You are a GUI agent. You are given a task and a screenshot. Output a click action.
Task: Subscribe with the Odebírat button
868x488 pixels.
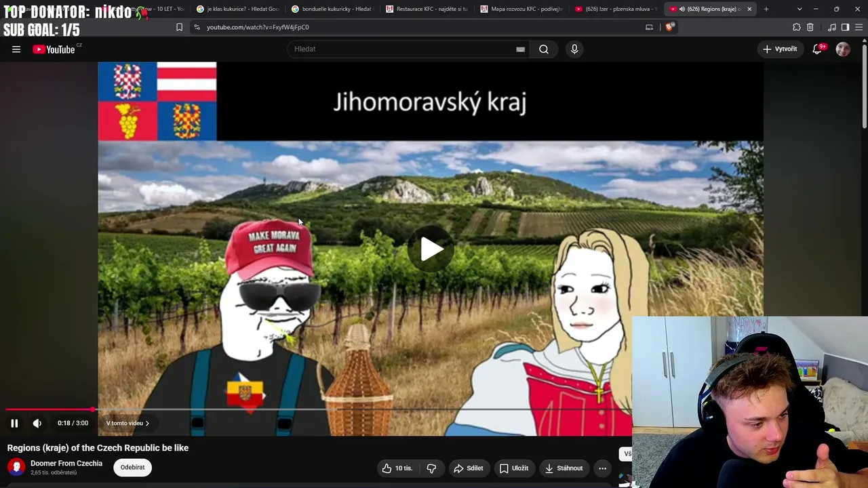point(132,467)
